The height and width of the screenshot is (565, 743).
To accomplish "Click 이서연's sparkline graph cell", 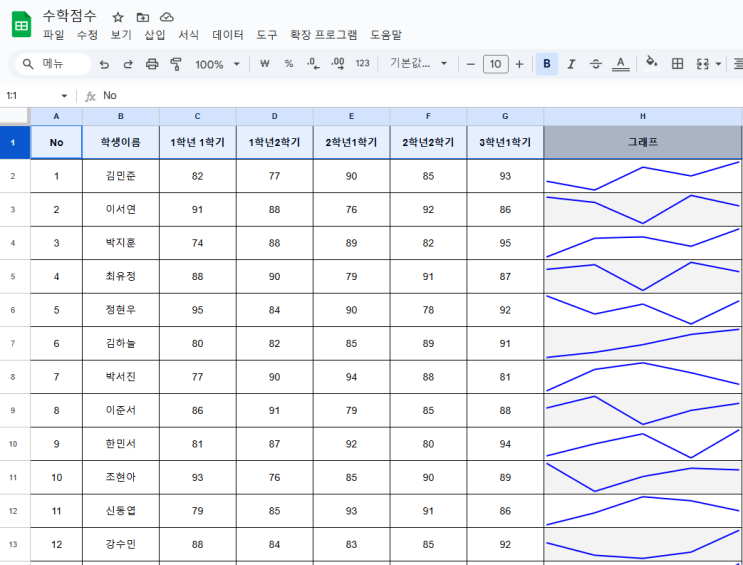I will click(x=643, y=210).
